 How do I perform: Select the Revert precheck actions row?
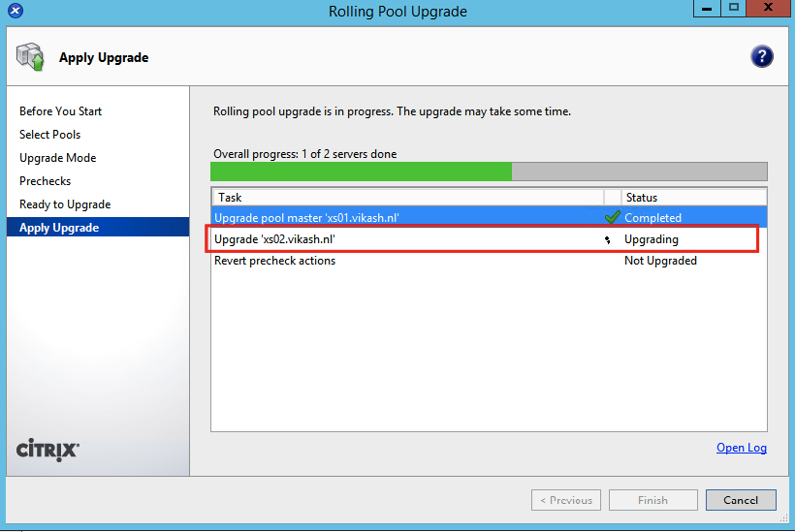coord(490,261)
